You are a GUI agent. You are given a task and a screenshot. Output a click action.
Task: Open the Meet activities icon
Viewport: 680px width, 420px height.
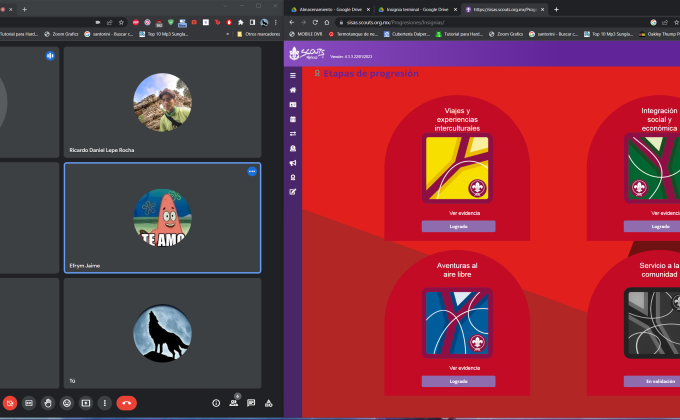click(x=268, y=403)
